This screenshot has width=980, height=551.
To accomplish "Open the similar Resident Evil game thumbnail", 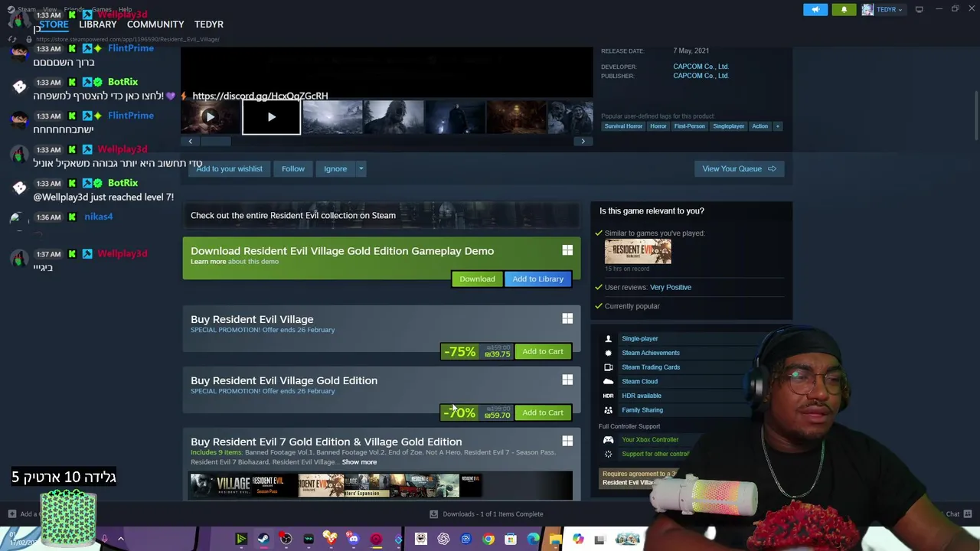I will (638, 252).
